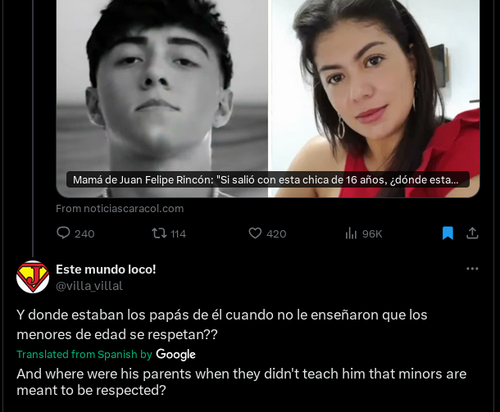Viewport: 500px width, 412px height.
Task: Open replies via the comment bubble icon
Action: point(63,233)
